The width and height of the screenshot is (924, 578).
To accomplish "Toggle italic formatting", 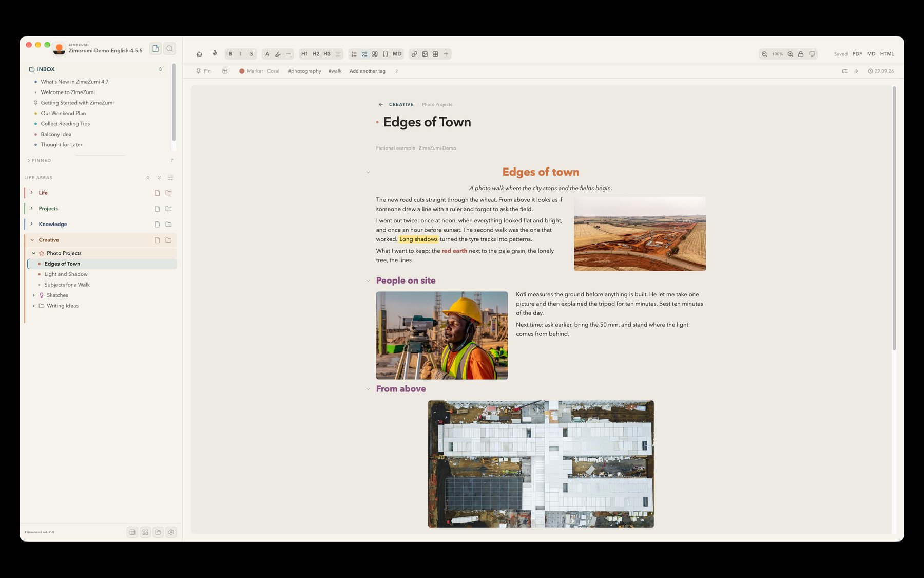I will (x=241, y=54).
